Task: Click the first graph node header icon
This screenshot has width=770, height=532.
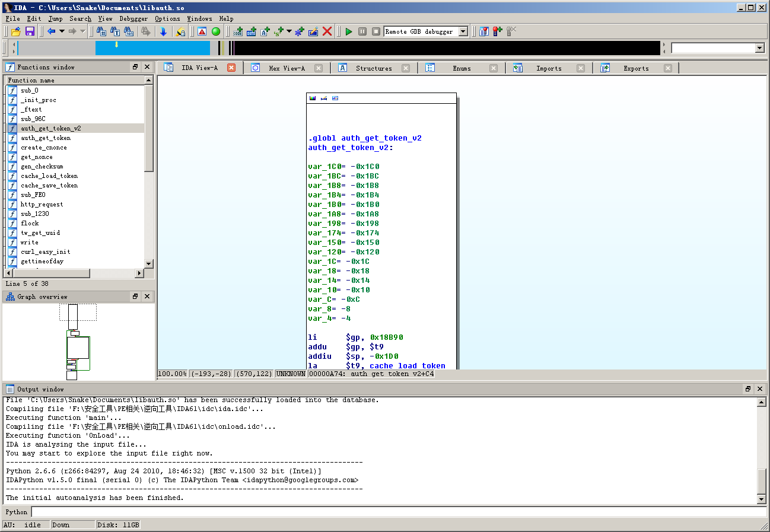Action: click(313, 98)
